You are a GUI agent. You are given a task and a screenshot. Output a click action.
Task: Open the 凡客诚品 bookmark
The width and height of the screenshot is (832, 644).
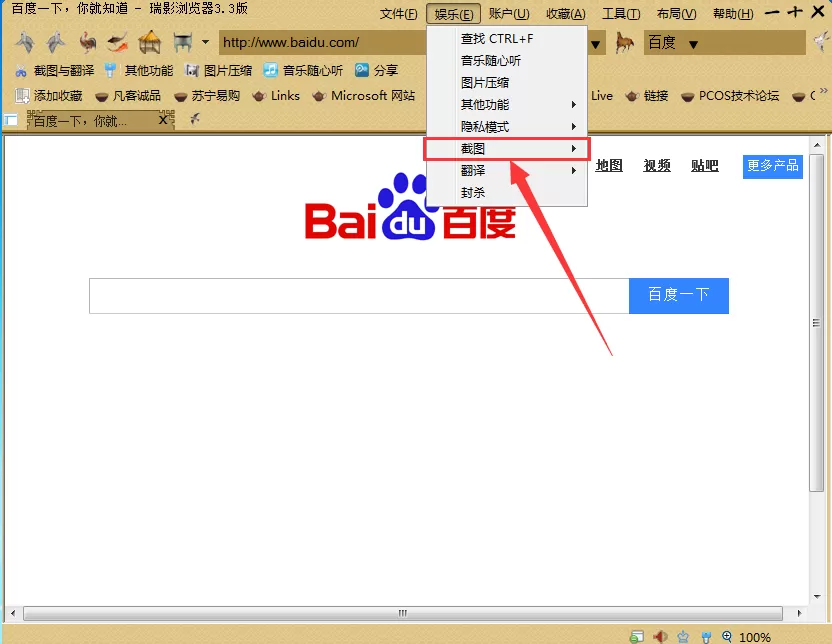point(127,96)
